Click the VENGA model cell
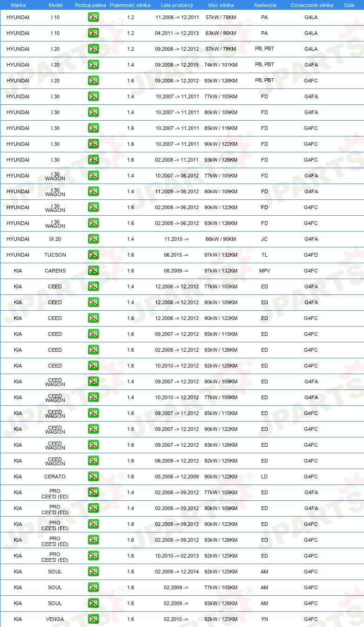The width and height of the screenshot is (364, 627). point(55,619)
